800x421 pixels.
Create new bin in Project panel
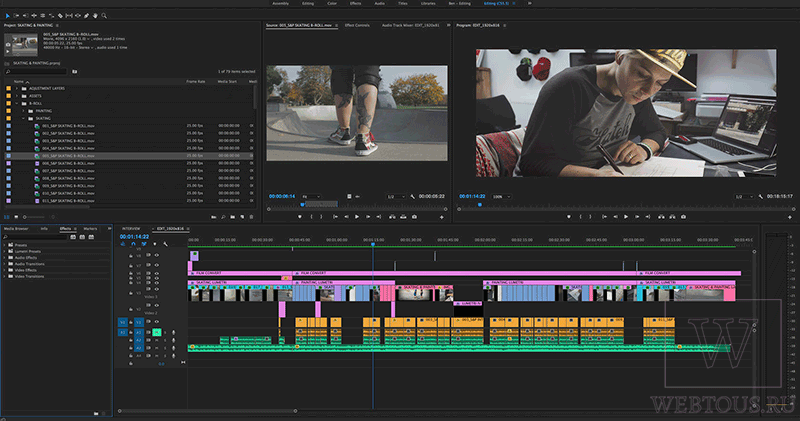(x=233, y=217)
